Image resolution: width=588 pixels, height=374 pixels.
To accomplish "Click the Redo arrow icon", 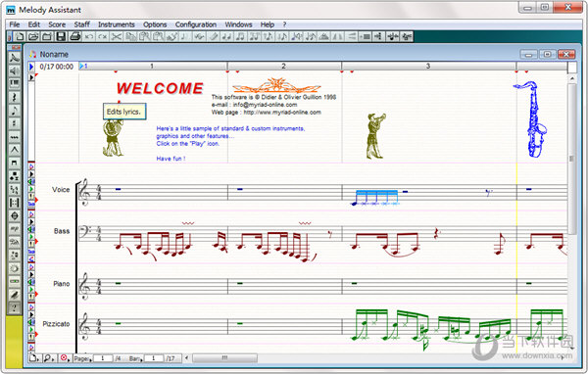I will (x=102, y=36).
